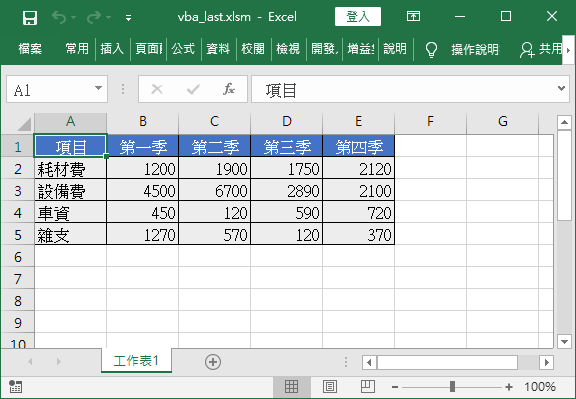The height and width of the screenshot is (399, 576).
Task: Open the 說明 ribbon tab
Action: tap(395, 48)
